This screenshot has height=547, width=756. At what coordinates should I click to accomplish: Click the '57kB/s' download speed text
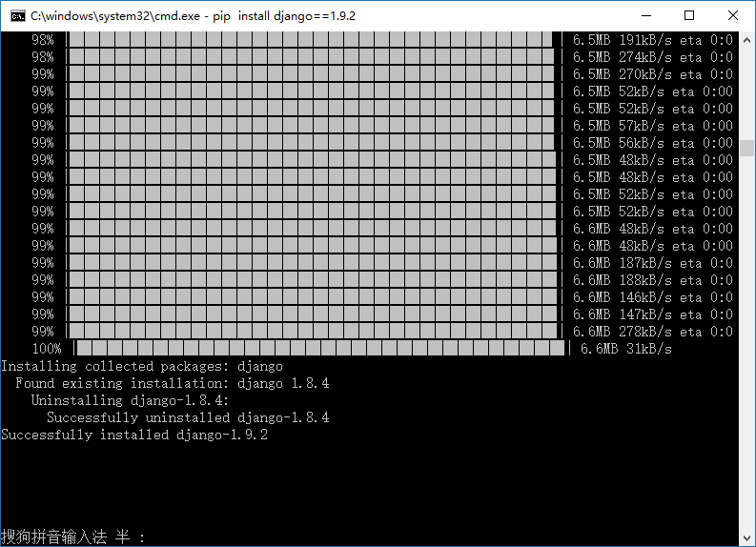point(642,126)
